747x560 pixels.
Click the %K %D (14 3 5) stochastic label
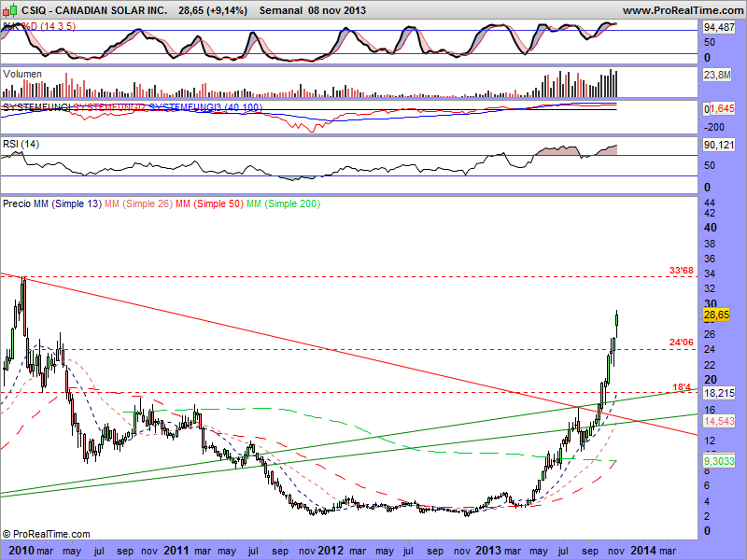(39, 26)
